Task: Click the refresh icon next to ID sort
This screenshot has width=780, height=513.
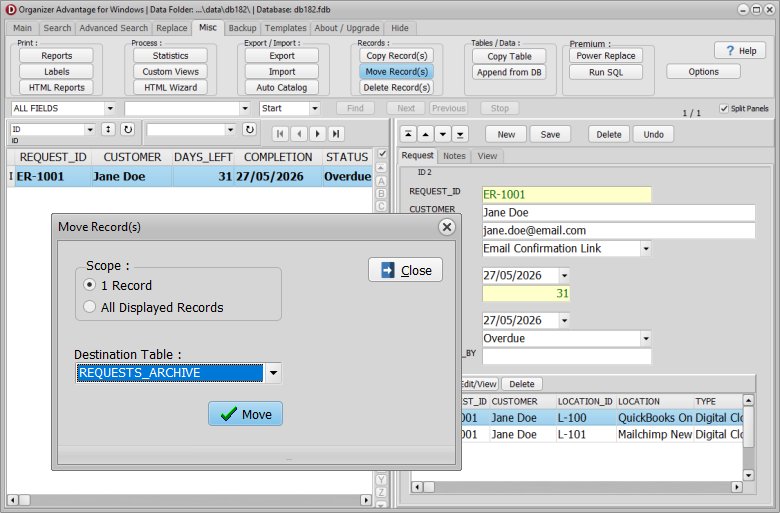Action: click(128, 129)
